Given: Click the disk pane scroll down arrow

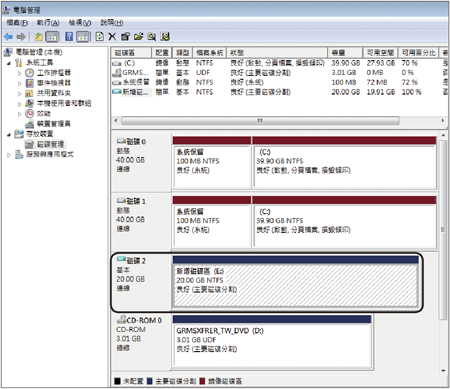Looking at the screenshot, I should (443, 370).
